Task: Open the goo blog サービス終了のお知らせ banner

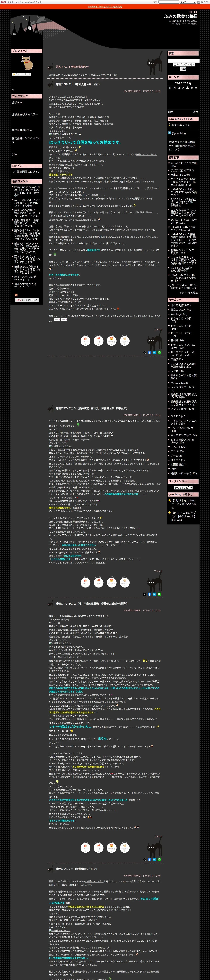Action: 105,7
